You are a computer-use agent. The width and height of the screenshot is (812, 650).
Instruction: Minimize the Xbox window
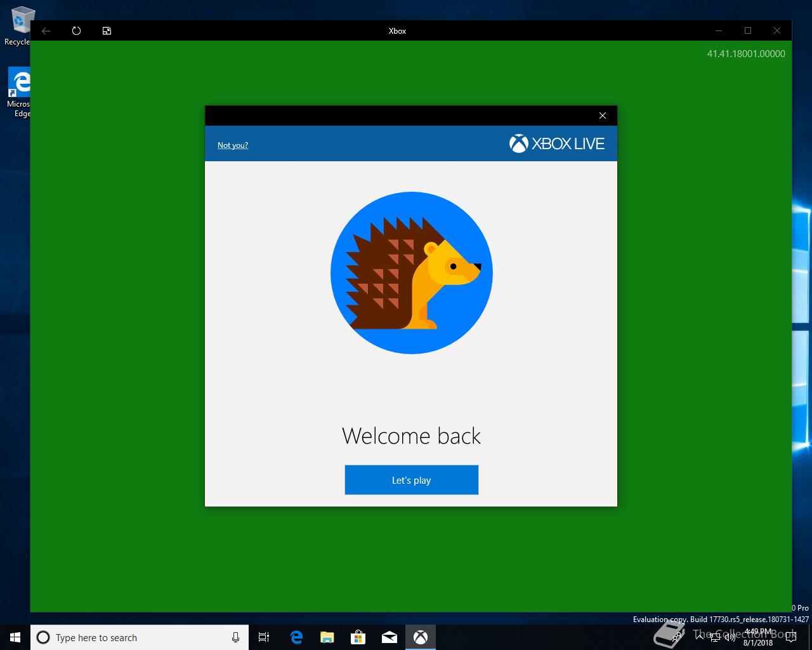coord(719,30)
